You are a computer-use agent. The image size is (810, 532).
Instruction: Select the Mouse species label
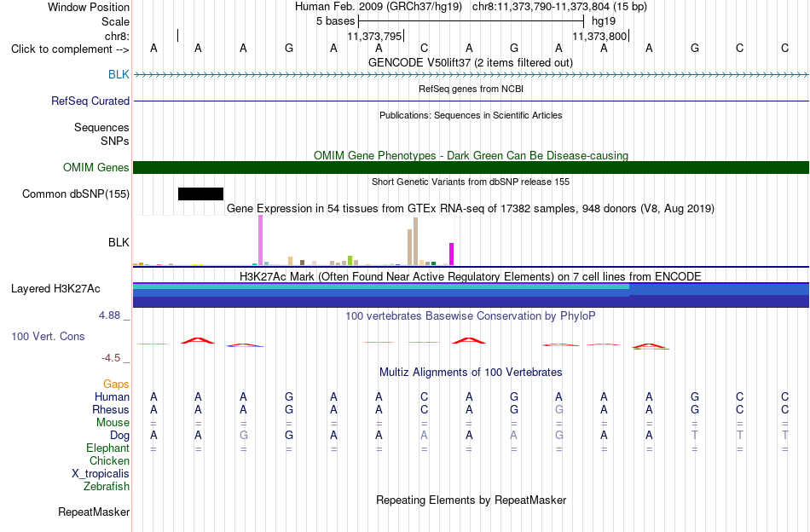[x=113, y=423]
